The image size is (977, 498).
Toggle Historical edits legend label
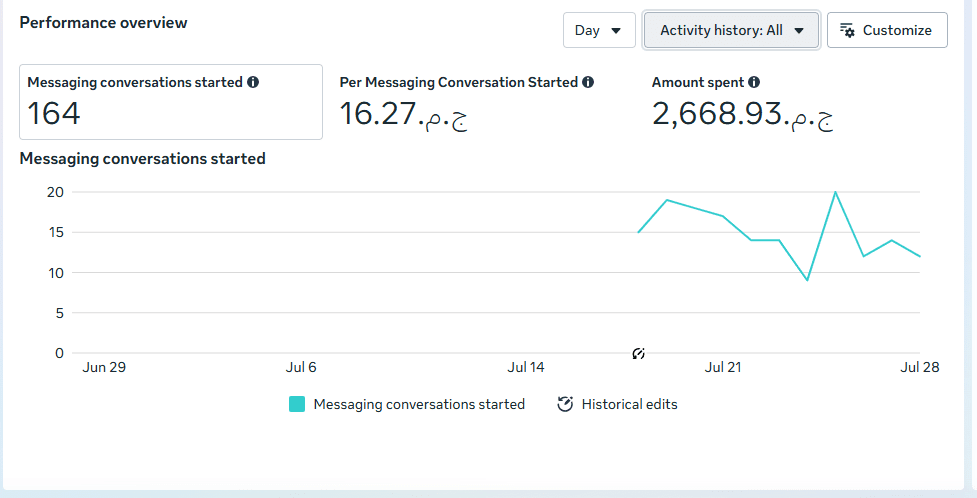pyautogui.click(x=629, y=404)
